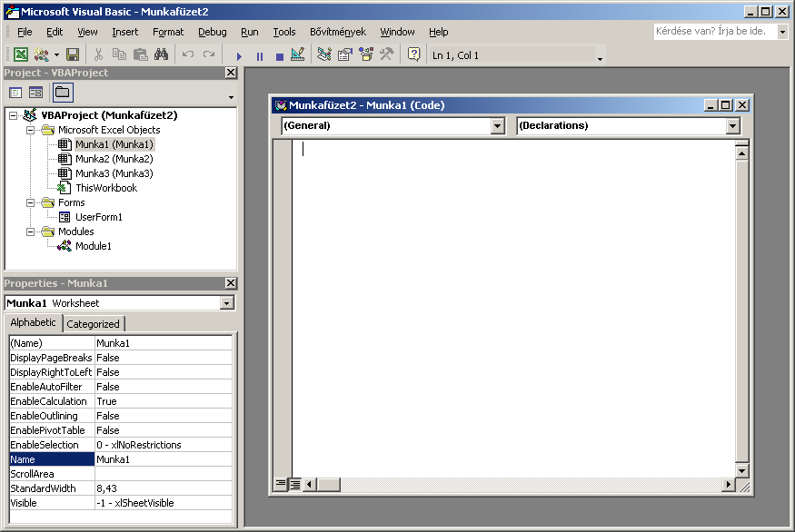The width and height of the screenshot is (795, 532).
Task: Save the workbook via floppy icon
Action: tap(73, 54)
